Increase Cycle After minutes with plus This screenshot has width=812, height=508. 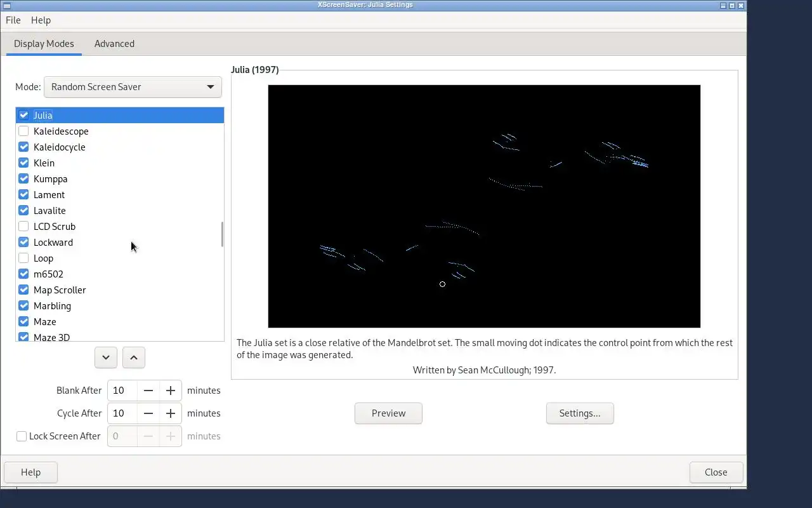(171, 413)
